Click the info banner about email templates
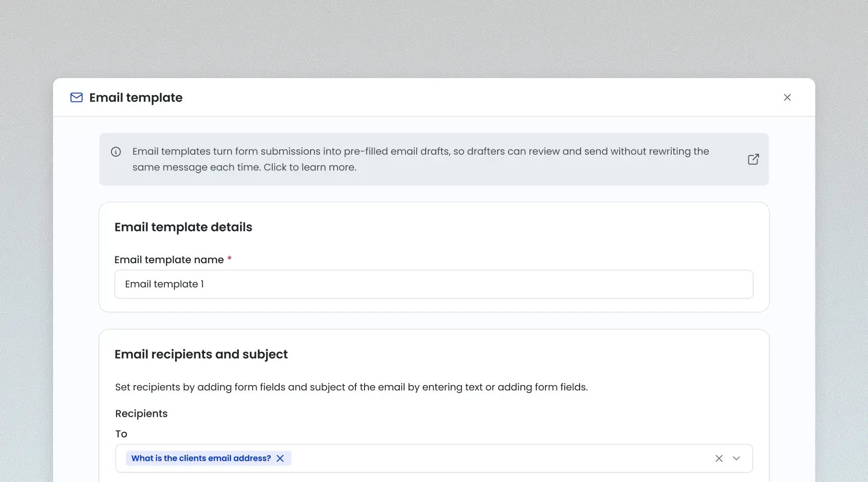The height and width of the screenshot is (482, 868). tap(434, 160)
